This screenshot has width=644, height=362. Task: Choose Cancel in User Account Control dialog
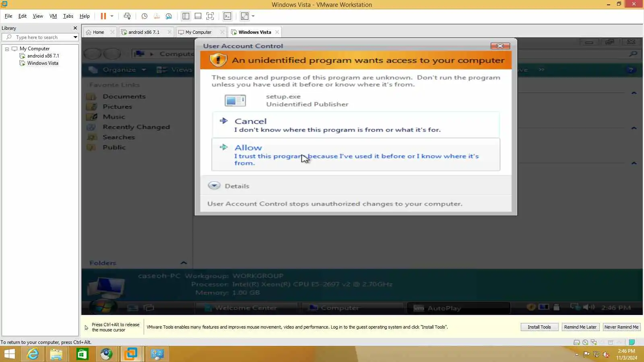[x=355, y=125]
